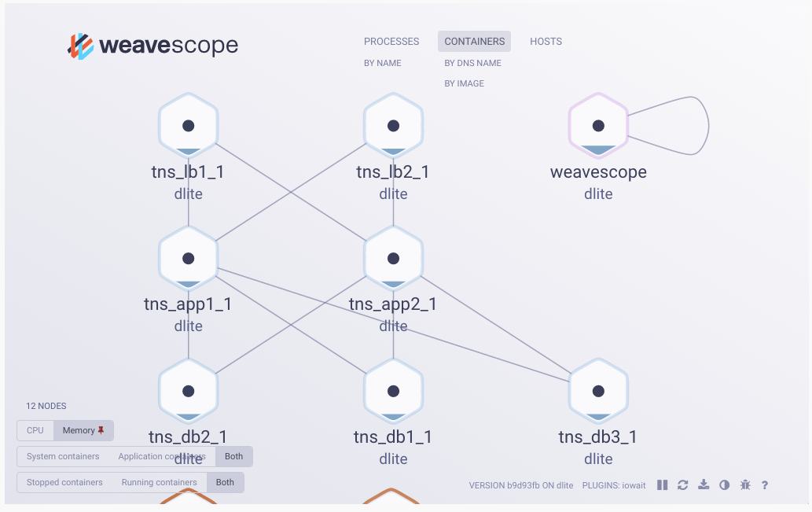Show containers By DNS Name

pyautogui.click(x=472, y=63)
